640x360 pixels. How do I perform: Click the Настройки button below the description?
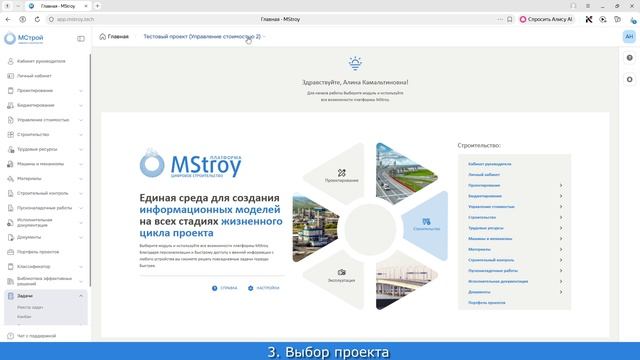264,288
